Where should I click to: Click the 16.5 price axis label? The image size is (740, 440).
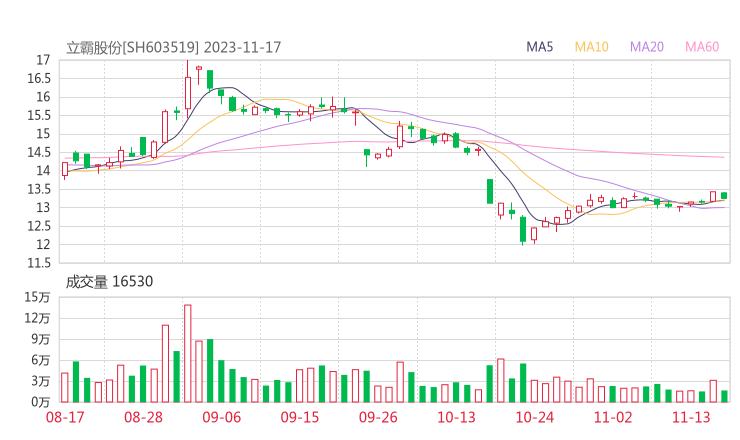(x=39, y=78)
